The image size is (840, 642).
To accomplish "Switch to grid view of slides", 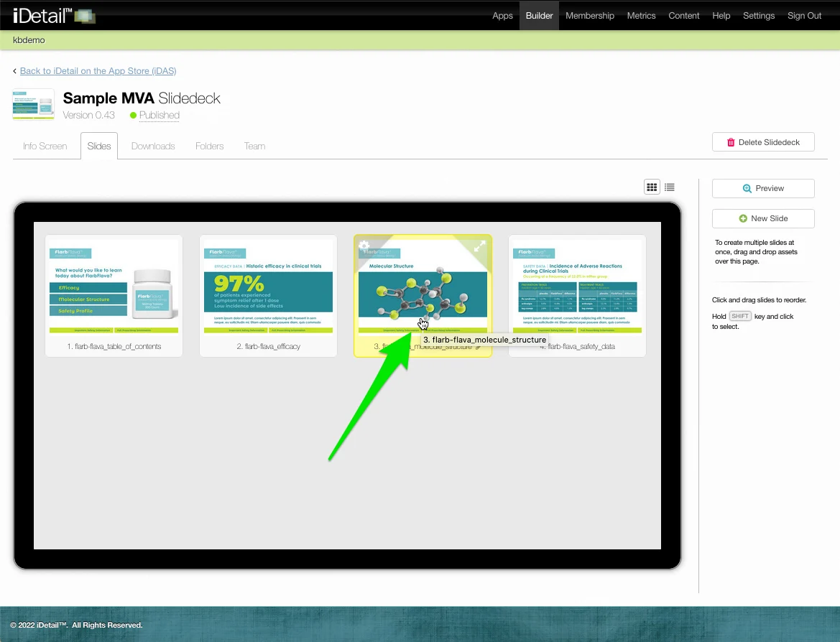I will [652, 187].
